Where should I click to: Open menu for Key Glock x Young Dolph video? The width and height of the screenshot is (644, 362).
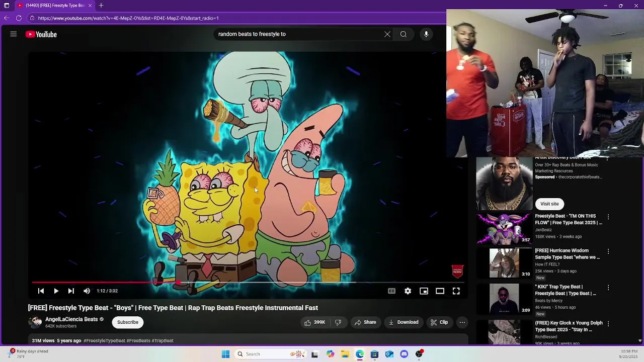click(608, 324)
